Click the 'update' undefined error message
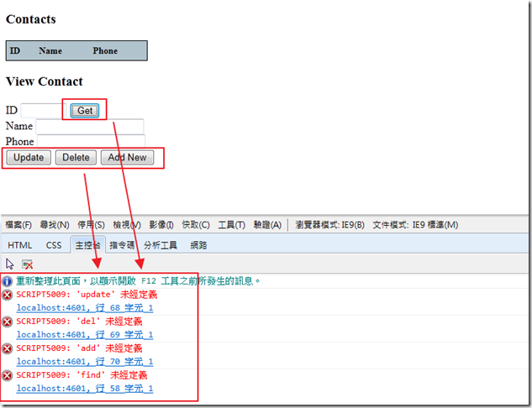 pos(87,295)
